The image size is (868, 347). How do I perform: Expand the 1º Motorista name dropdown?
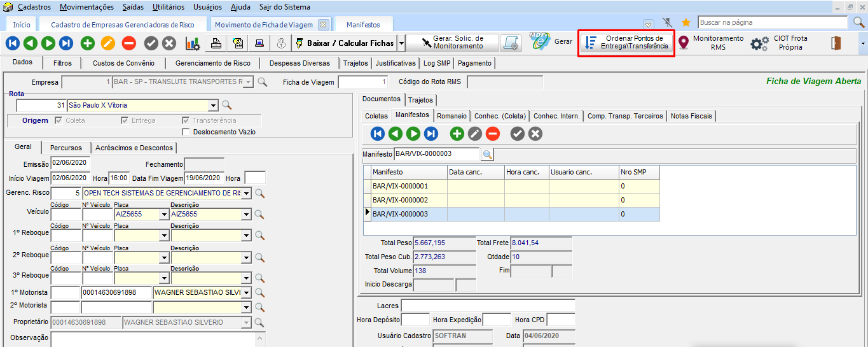246,293
